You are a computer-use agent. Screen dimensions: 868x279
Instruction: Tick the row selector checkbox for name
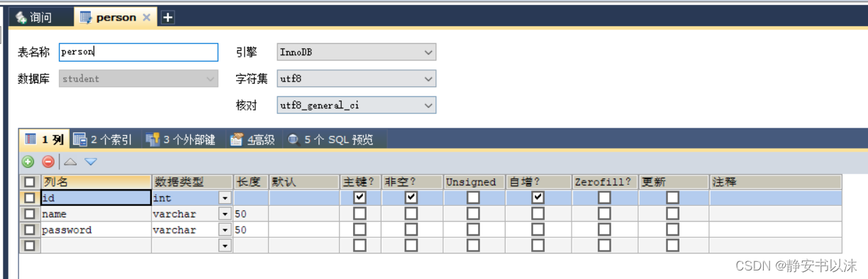(x=29, y=214)
